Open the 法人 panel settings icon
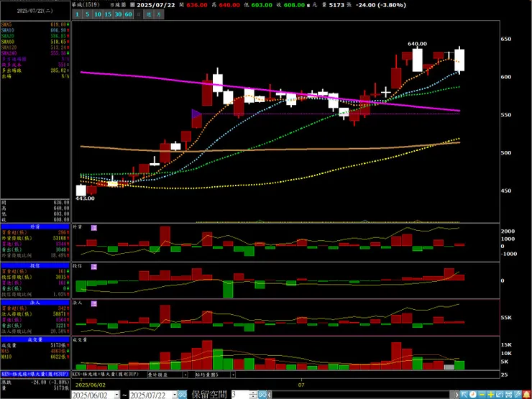This screenshot has height=399, width=532. tap(94, 303)
